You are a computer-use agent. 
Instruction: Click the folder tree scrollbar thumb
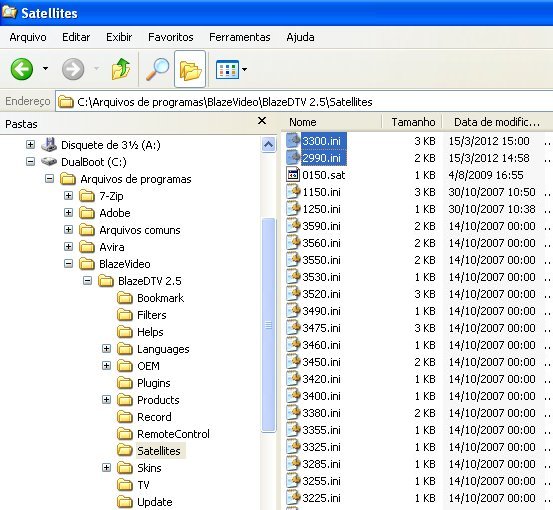[x=269, y=324]
